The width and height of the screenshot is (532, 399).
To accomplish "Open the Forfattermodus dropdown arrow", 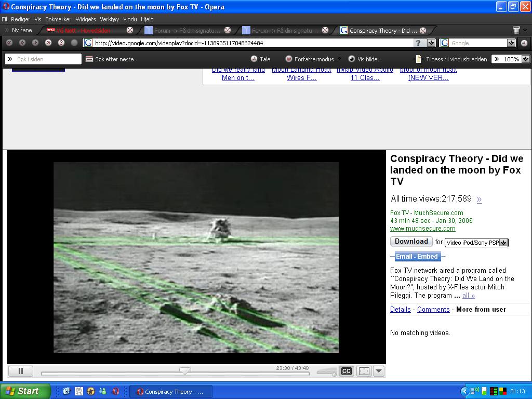I will (339, 58).
